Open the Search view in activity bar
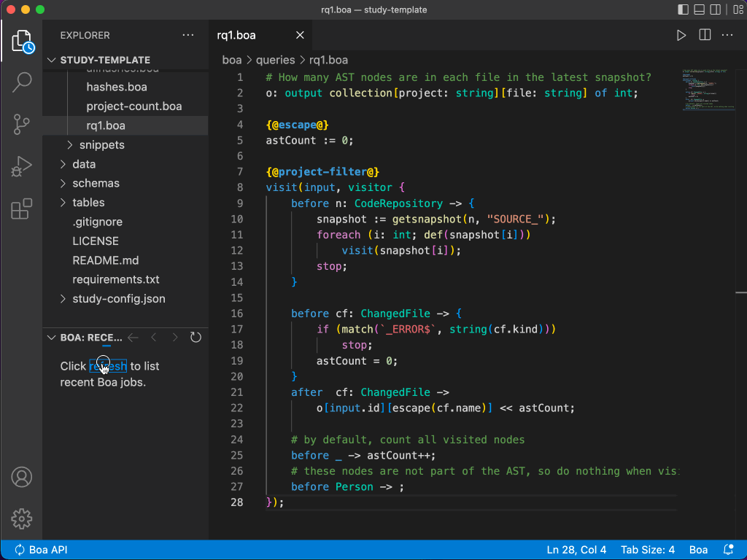This screenshot has width=747, height=560. click(x=22, y=82)
